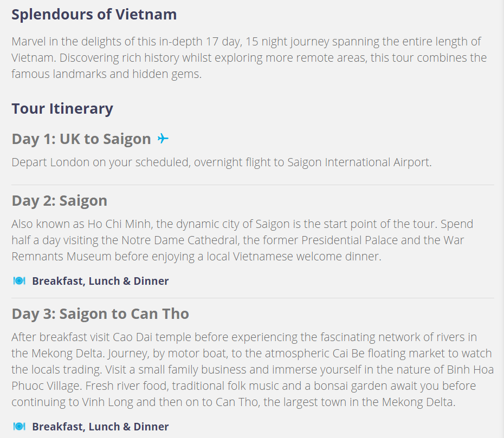The image size is (504, 438).
Task: Click the words Binh Hoa Phuoc Village
Action: coord(253,377)
